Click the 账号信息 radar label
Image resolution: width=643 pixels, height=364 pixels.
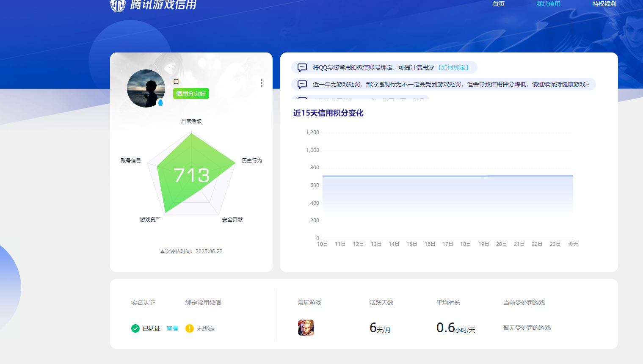pyautogui.click(x=131, y=161)
